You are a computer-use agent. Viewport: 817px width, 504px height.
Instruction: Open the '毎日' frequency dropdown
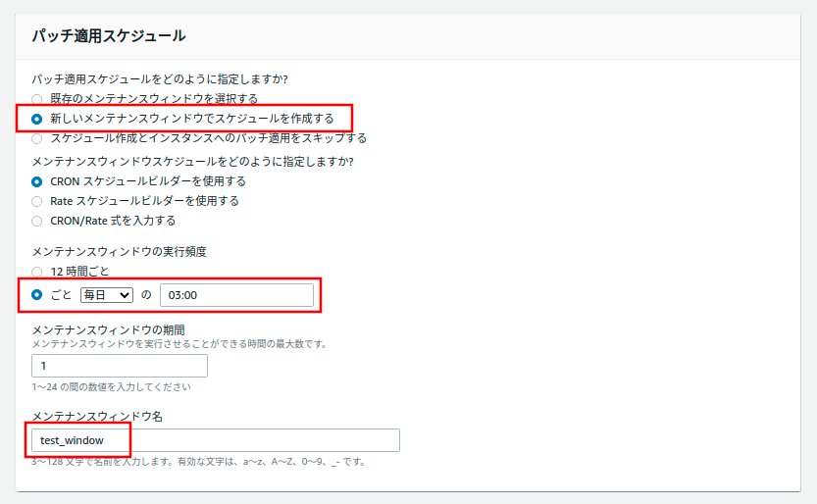tap(106, 294)
